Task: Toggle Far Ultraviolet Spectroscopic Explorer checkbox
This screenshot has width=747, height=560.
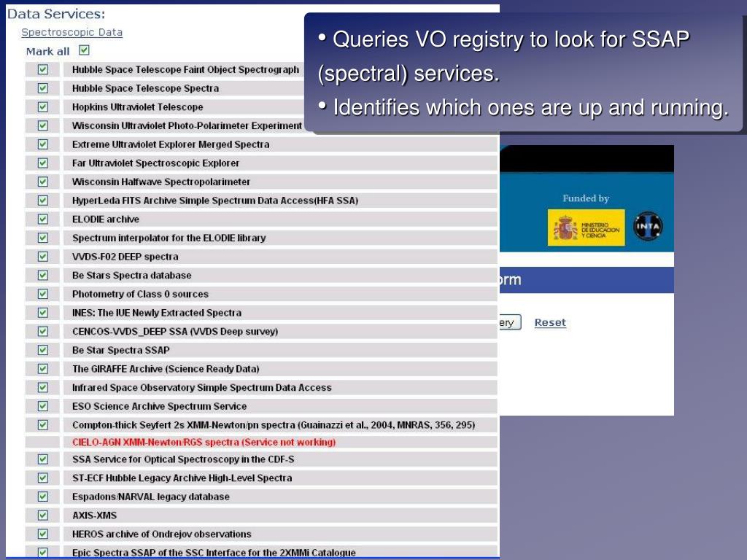Action: [x=43, y=163]
